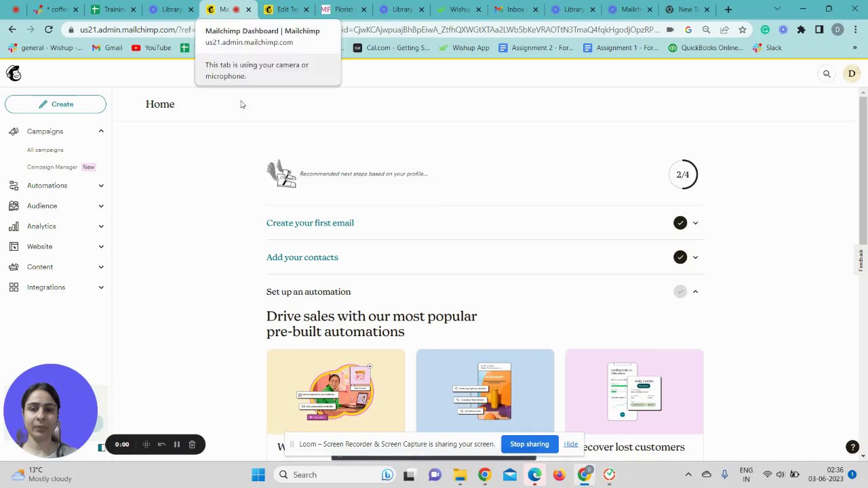Click the Set up an automation heading
The image size is (868, 488).
click(x=309, y=292)
